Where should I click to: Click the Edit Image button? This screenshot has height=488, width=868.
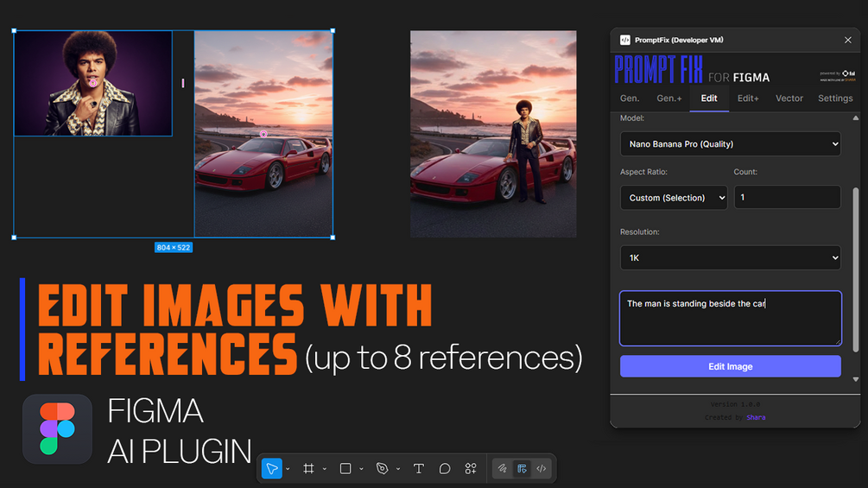730,366
